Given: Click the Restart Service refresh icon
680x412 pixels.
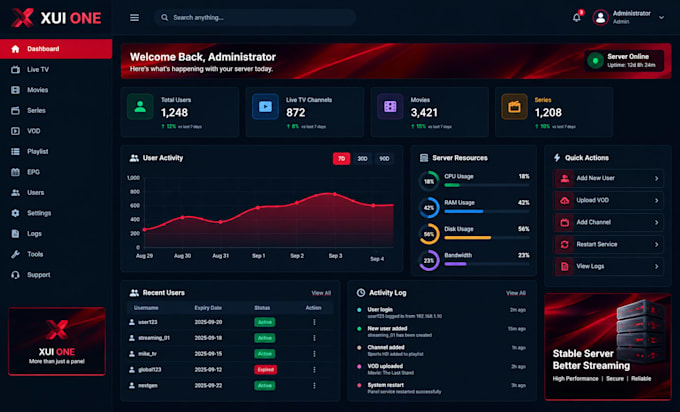Looking at the screenshot, I should 565,245.
